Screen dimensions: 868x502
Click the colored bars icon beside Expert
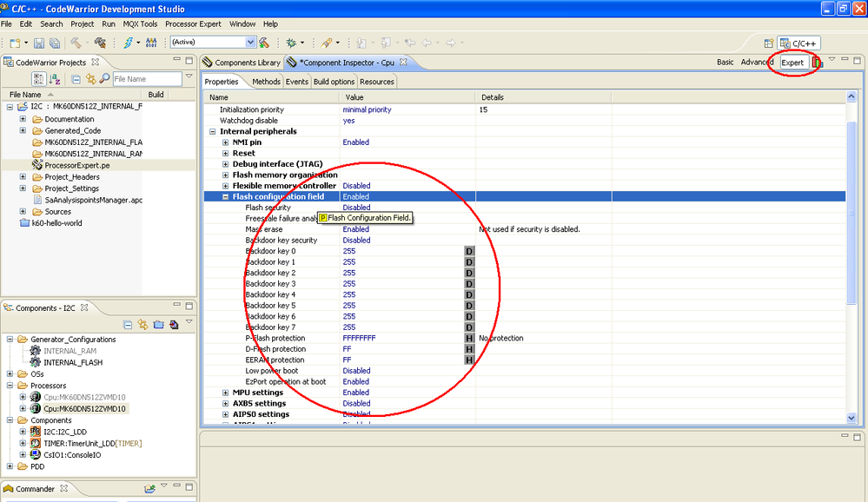coord(818,63)
